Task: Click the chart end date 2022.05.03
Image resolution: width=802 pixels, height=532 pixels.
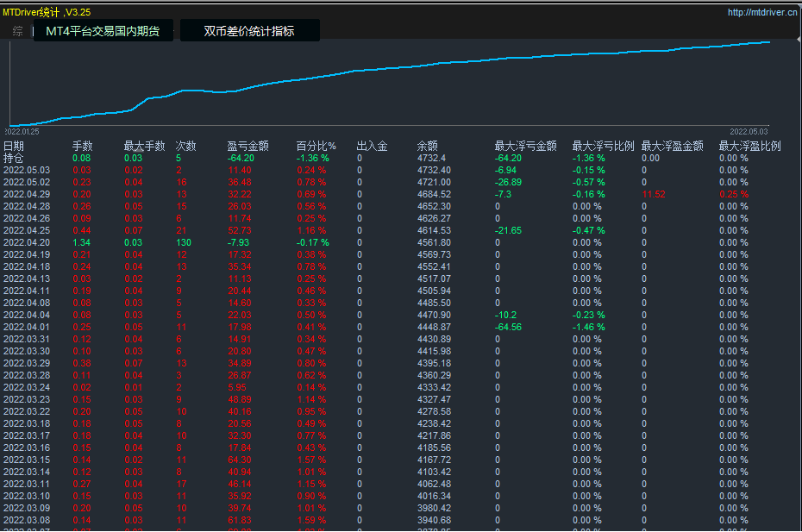Action: point(749,131)
